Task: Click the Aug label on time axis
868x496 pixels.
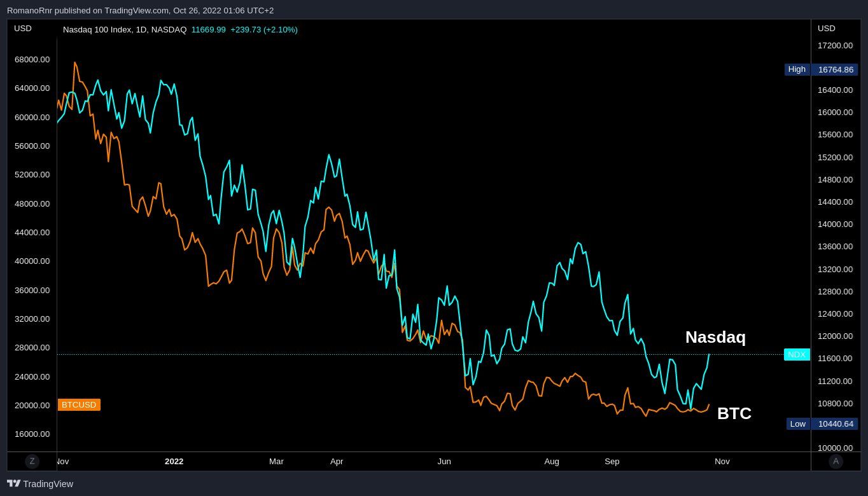Action: 552,462
